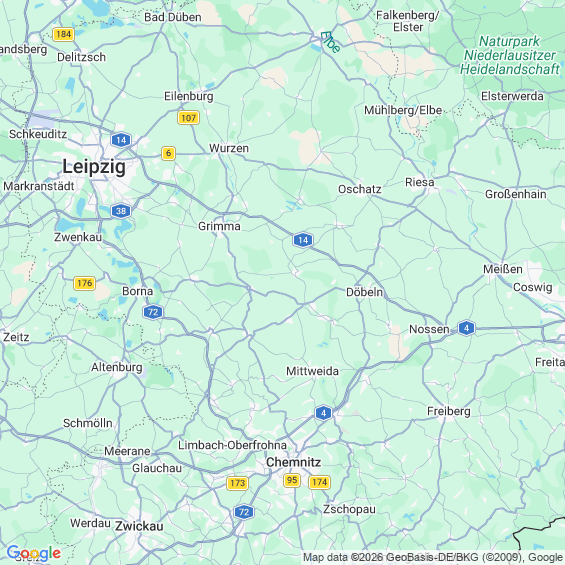
Task: Select the Leipzig city label
Action: [94, 167]
